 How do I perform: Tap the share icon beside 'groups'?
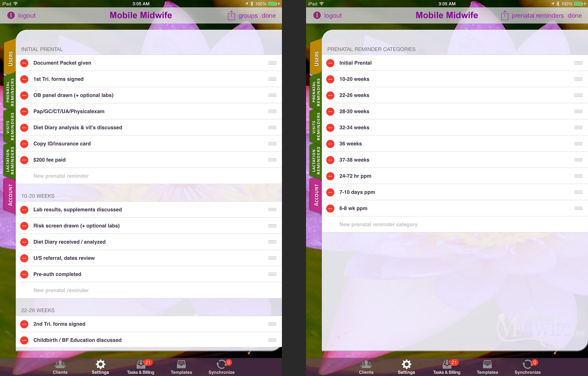231,15
